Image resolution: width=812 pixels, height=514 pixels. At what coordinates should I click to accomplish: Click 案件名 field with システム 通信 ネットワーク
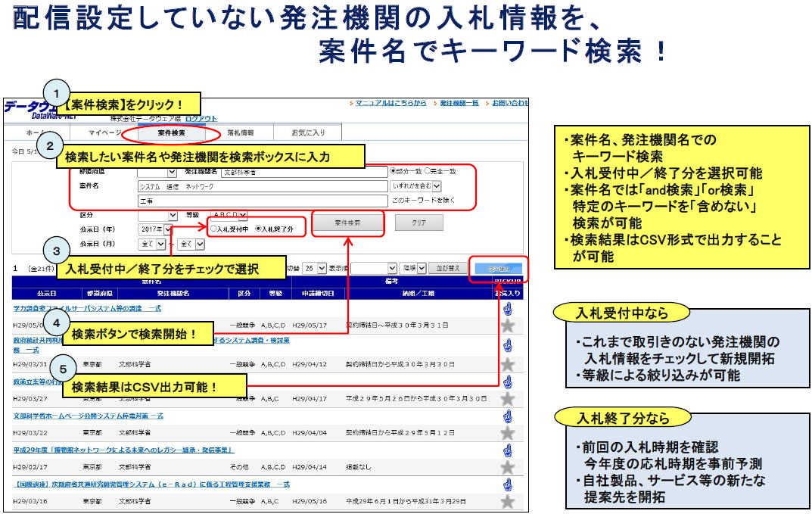263,186
